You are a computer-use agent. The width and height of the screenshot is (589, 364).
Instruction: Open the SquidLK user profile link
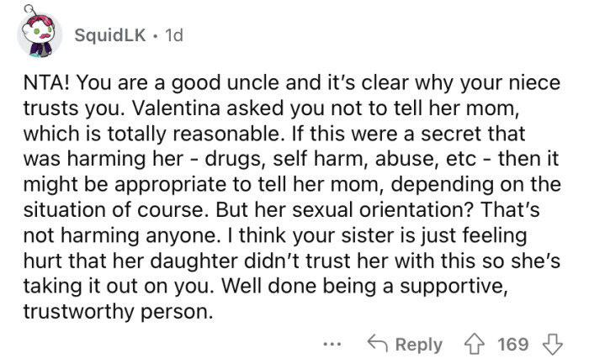pos(108,35)
